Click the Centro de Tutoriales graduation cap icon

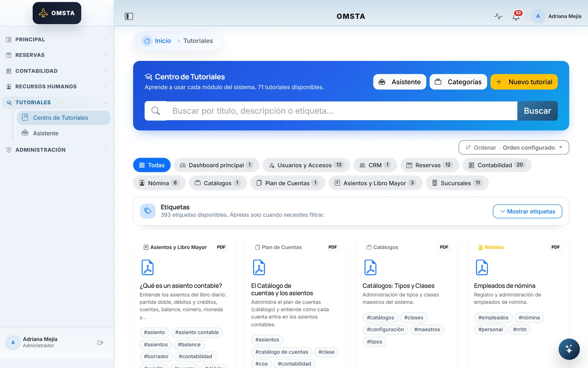(x=148, y=77)
